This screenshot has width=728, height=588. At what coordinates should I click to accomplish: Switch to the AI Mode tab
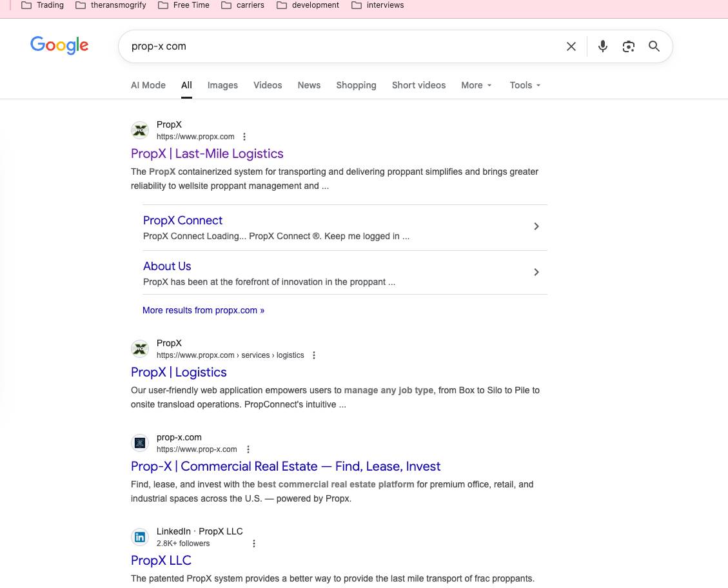tap(148, 85)
